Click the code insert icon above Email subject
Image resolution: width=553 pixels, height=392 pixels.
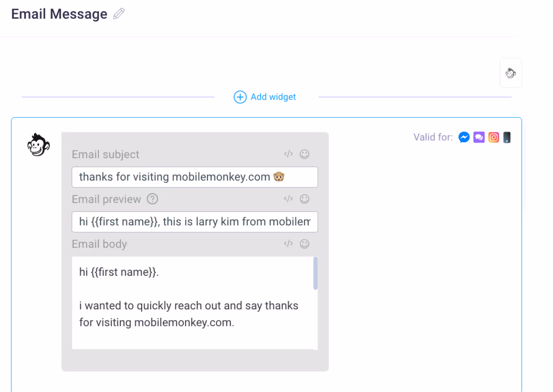click(288, 154)
